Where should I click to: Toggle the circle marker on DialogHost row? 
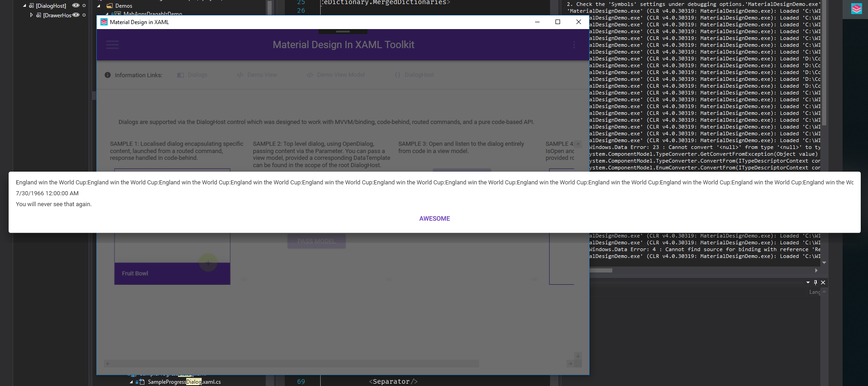(84, 5)
